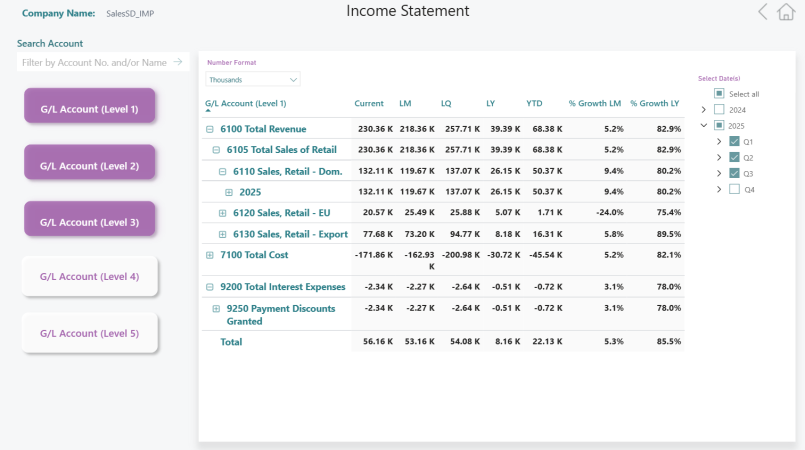Sort by the % Growth LY column header
Image resolution: width=805 pixels, height=450 pixels.
click(x=654, y=103)
